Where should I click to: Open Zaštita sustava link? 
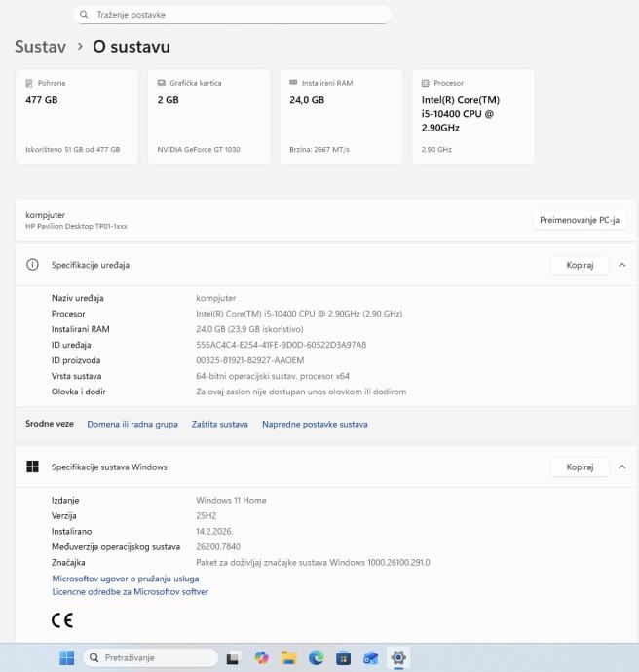pyautogui.click(x=219, y=425)
